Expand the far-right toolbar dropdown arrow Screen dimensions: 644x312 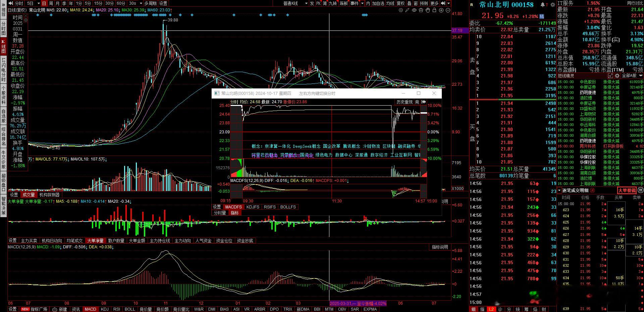point(448,3)
